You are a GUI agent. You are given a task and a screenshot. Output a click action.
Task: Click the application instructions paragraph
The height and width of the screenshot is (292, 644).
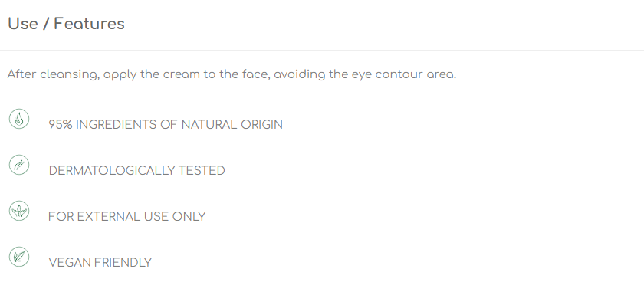[x=232, y=75]
